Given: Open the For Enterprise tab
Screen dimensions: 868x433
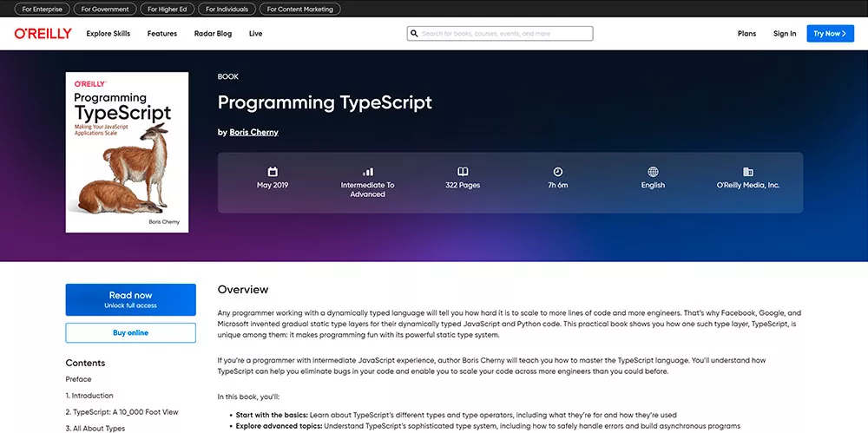Looking at the screenshot, I should coord(42,9).
